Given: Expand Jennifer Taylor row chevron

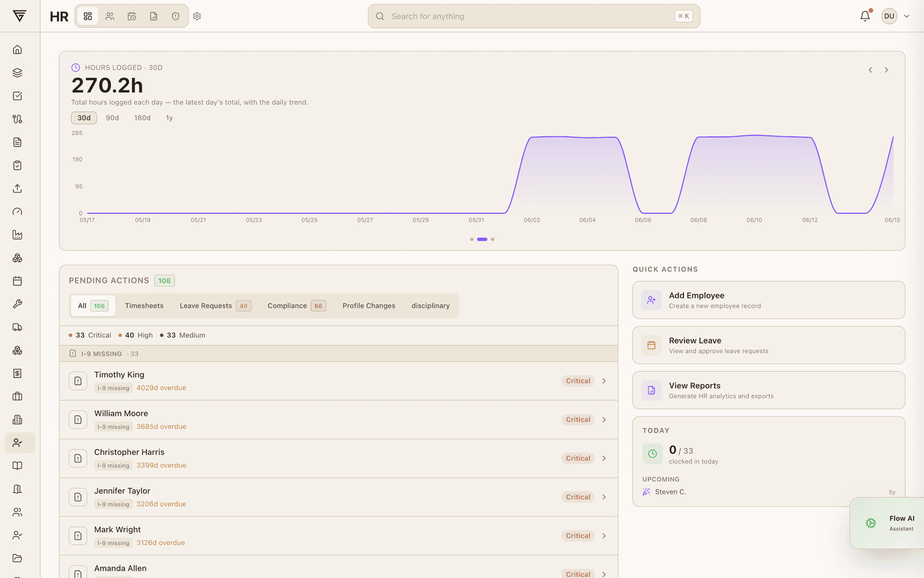Looking at the screenshot, I should point(604,497).
